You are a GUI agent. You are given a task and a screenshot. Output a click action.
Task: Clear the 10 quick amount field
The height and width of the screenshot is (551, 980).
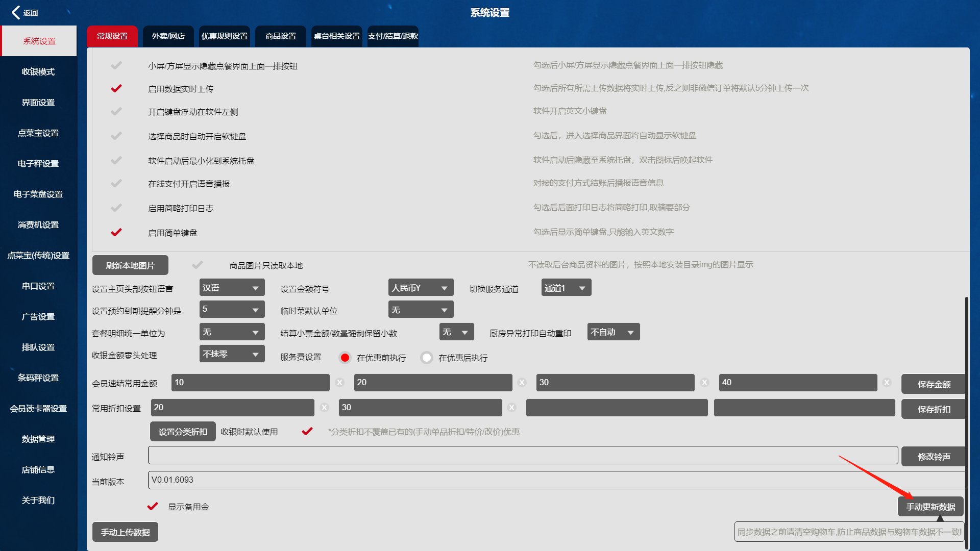pos(340,383)
